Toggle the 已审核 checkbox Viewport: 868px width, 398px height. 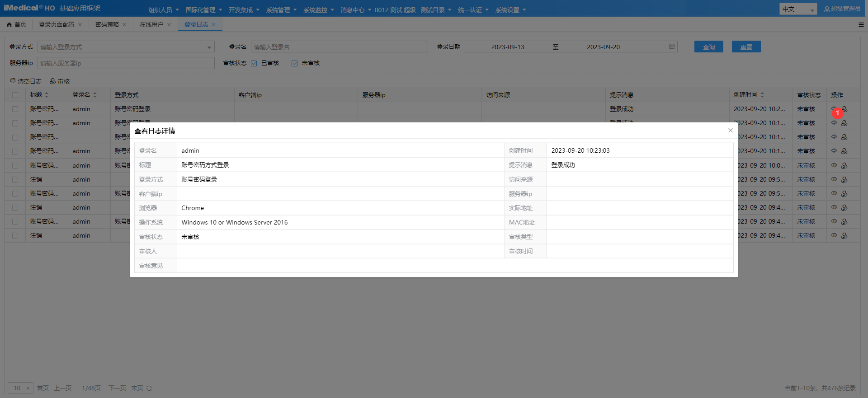254,63
